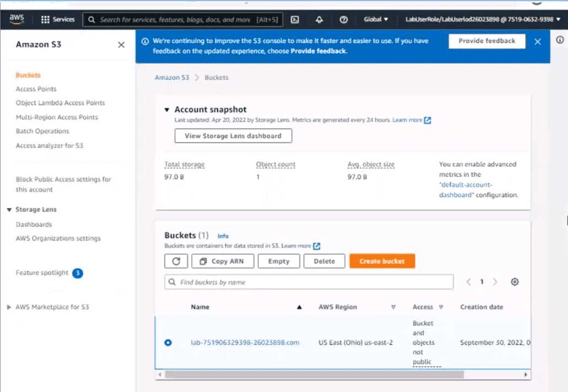Open the help question mark icon

pos(344,19)
